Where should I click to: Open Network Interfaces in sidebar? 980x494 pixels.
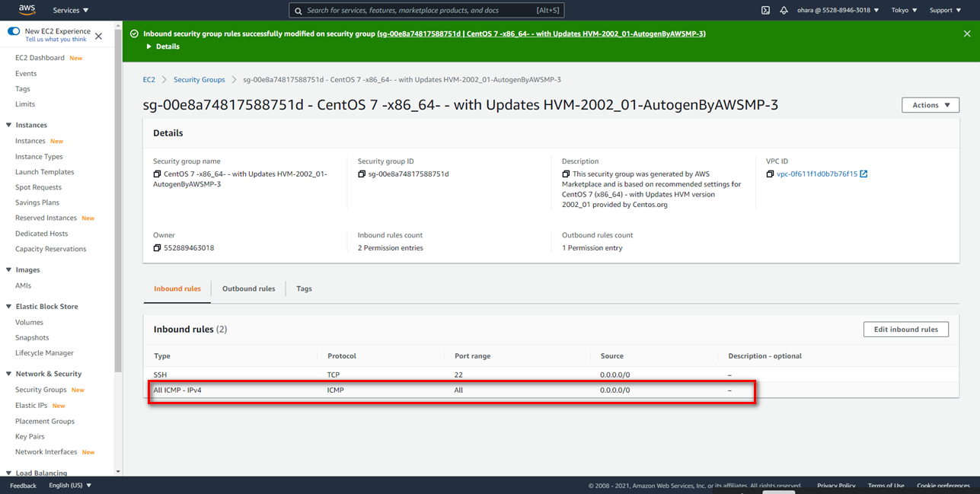(46, 451)
